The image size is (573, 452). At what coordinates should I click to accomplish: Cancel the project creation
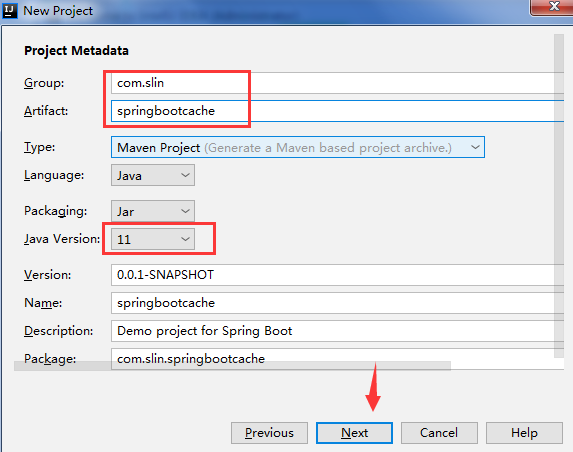439,433
